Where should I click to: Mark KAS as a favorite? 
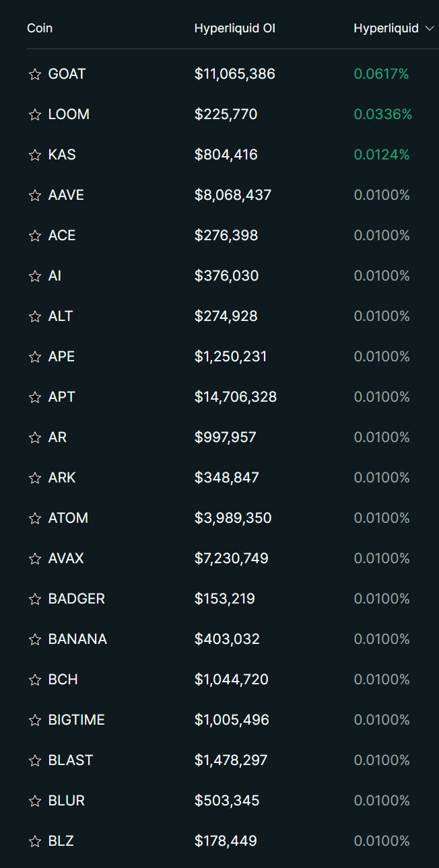pos(35,155)
